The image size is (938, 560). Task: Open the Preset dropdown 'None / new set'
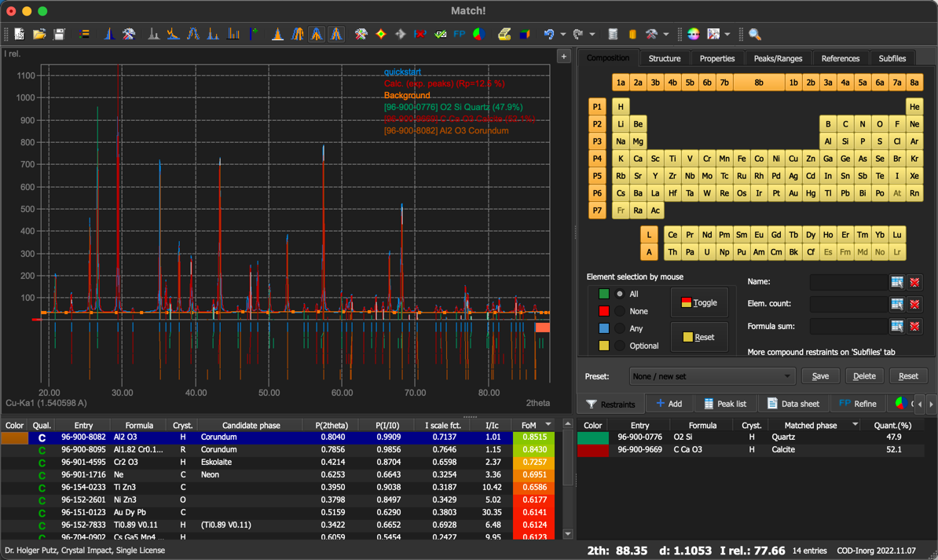pyautogui.click(x=712, y=376)
